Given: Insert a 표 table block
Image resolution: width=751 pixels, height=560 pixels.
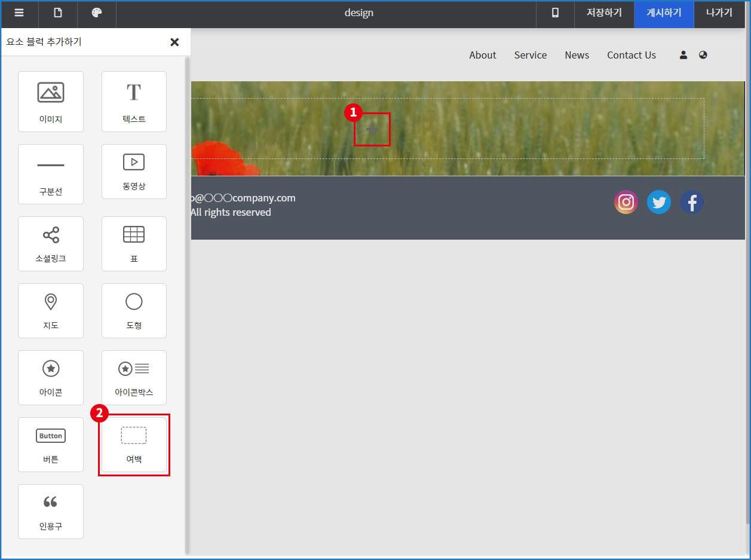Looking at the screenshot, I should [134, 244].
